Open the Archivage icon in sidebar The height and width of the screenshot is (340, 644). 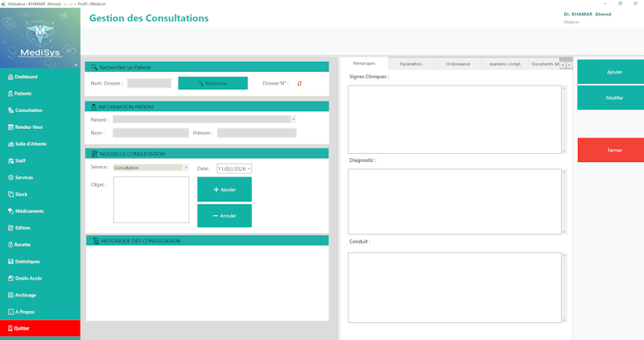tap(10, 295)
